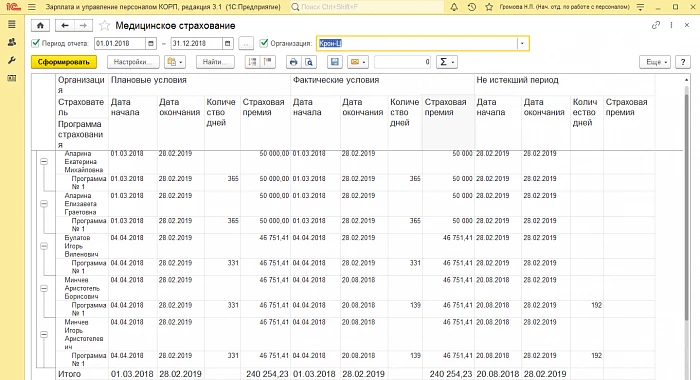
Task: Click the Найти... button
Action: click(x=215, y=62)
